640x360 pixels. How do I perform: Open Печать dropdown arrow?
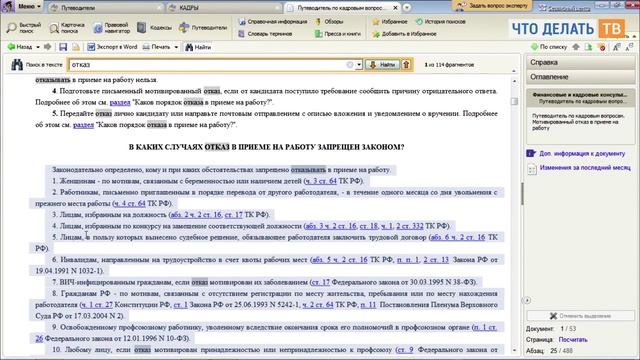point(176,47)
